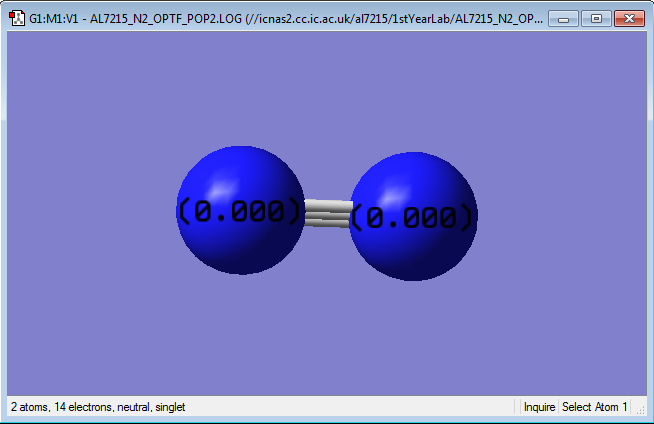Select the left nitrogen atom labeled (0.000)
Viewport: 654px width, 424px height.
tap(241, 210)
